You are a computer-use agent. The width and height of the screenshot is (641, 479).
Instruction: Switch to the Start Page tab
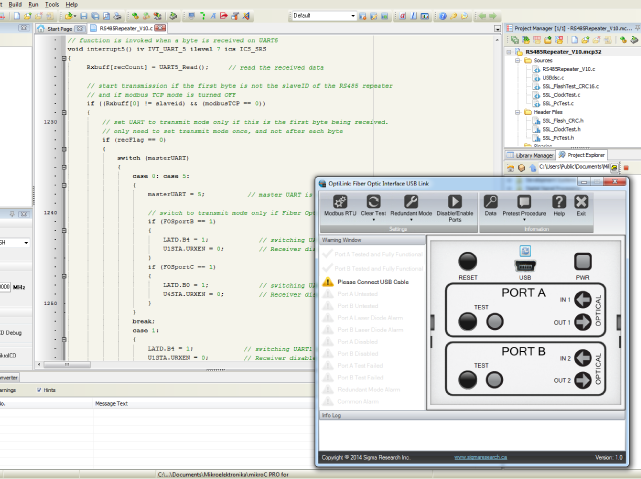point(60,29)
